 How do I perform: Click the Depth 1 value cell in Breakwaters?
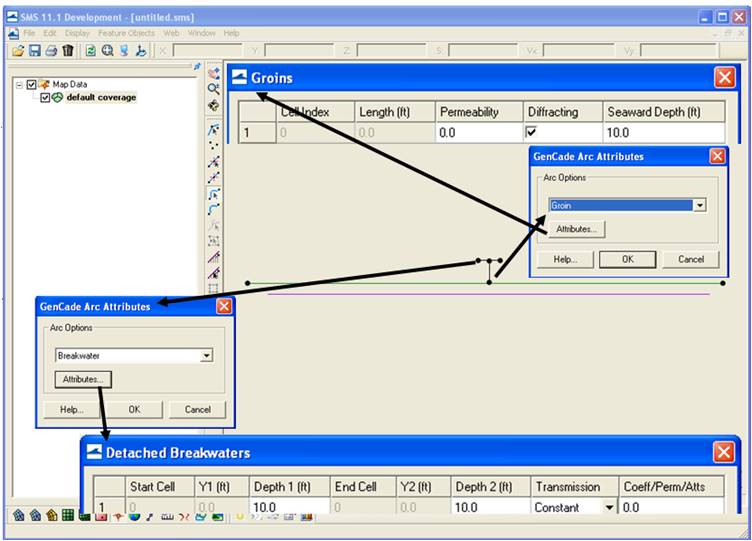click(x=289, y=506)
